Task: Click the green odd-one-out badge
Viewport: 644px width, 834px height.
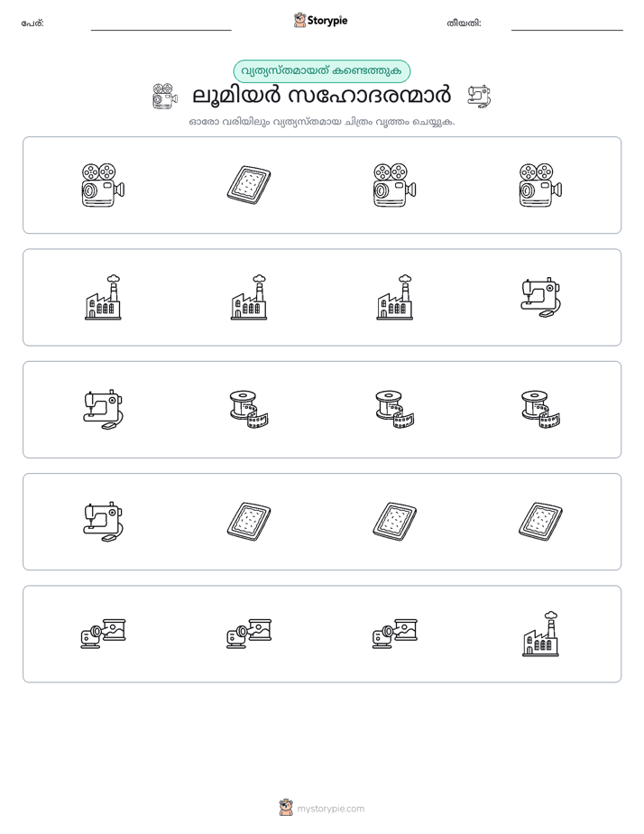Action: coord(322,71)
